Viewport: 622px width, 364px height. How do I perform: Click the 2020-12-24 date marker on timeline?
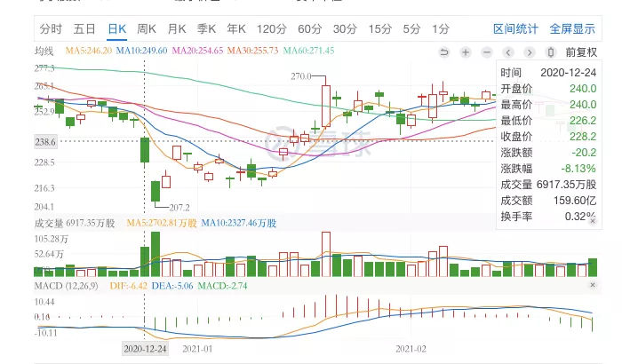[145, 349]
